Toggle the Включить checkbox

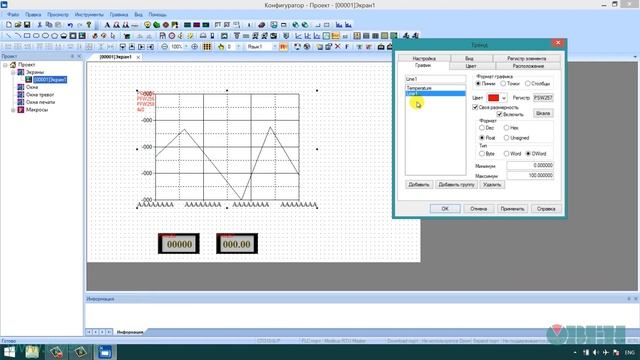point(499,114)
